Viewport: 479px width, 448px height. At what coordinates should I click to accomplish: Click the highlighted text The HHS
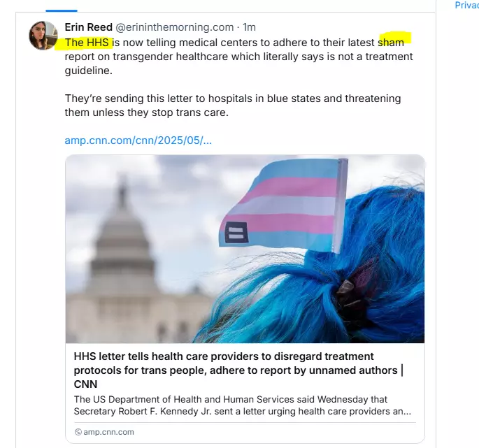(x=87, y=43)
